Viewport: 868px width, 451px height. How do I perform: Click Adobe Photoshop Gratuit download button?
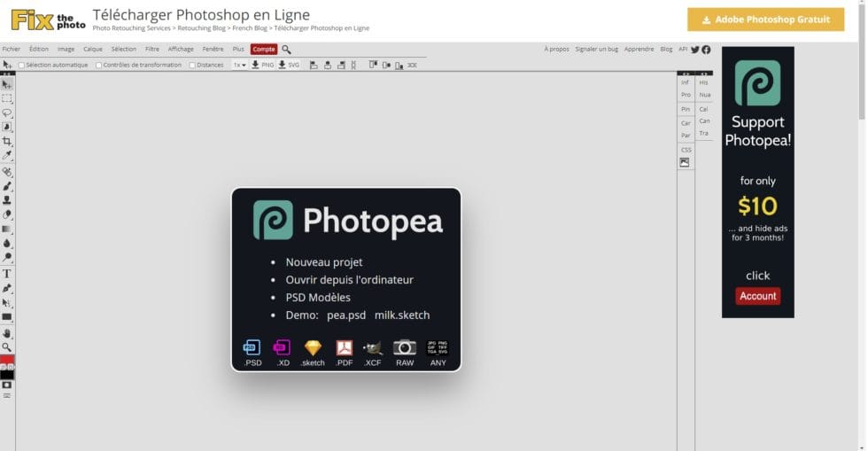[766, 19]
